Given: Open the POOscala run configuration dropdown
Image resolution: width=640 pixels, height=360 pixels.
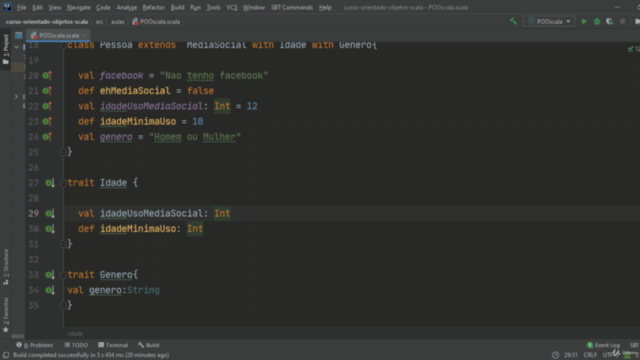Looking at the screenshot, I should 549,22.
